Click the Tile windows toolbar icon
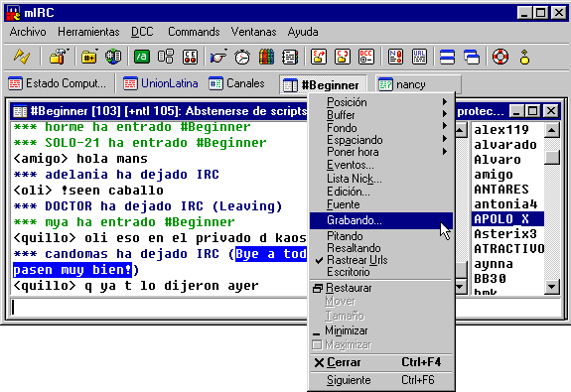The height and width of the screenshot is (392, 571). pyautogui.click(x=447, y=57)
